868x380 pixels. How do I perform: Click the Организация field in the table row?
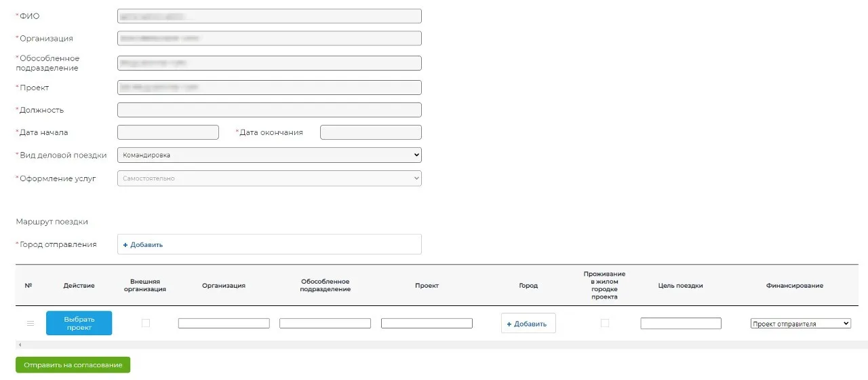click(x=224, y=324)
